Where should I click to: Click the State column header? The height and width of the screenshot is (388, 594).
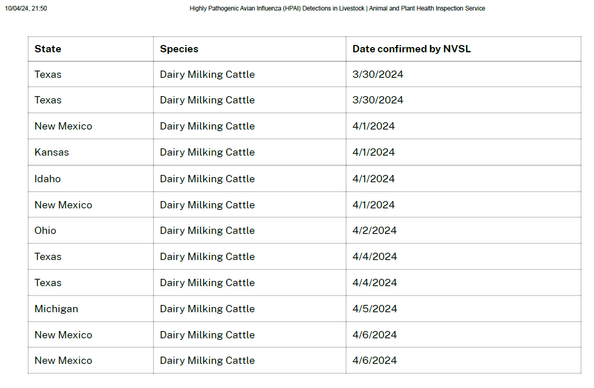tap(91, 49)
